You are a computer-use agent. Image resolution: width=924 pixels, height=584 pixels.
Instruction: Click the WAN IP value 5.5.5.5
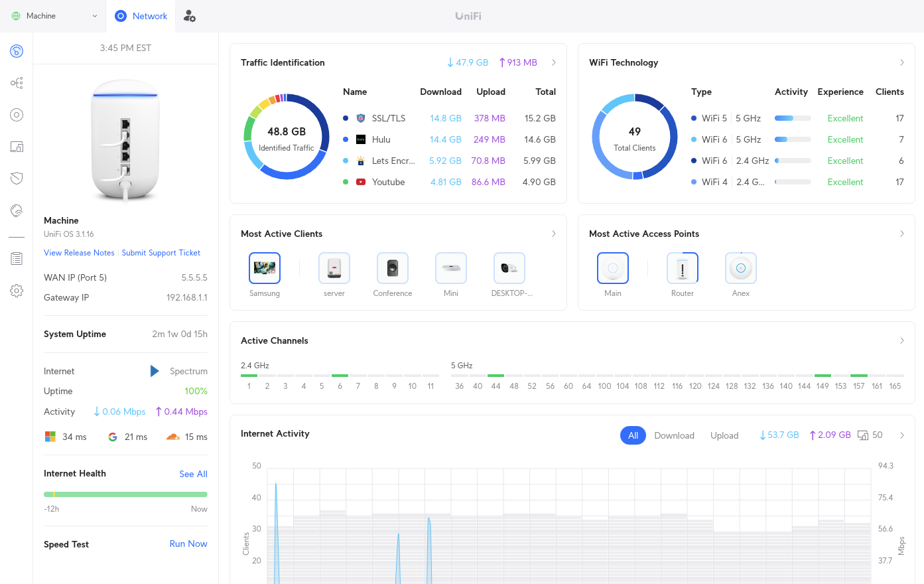[194, 277]
